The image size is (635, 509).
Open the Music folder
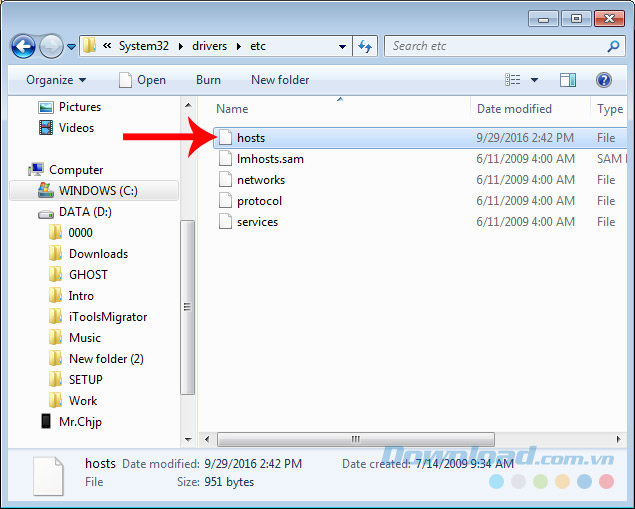pos(75,338)
